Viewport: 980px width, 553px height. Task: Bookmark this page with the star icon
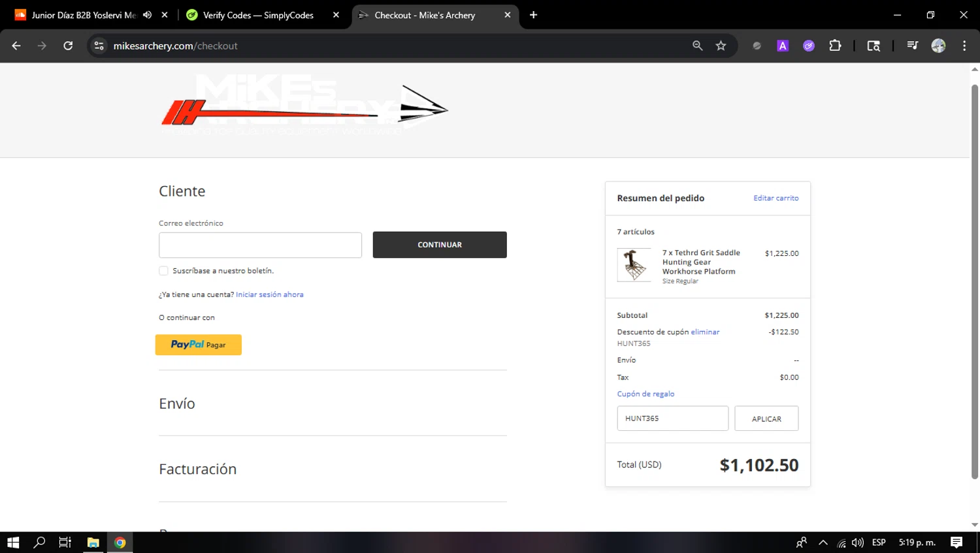(721, 46)
